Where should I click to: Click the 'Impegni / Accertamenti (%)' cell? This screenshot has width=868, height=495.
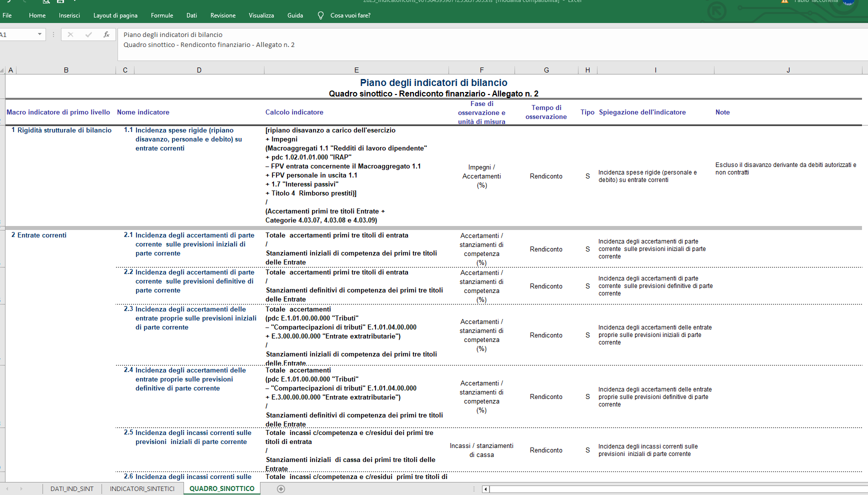(481, 176)
